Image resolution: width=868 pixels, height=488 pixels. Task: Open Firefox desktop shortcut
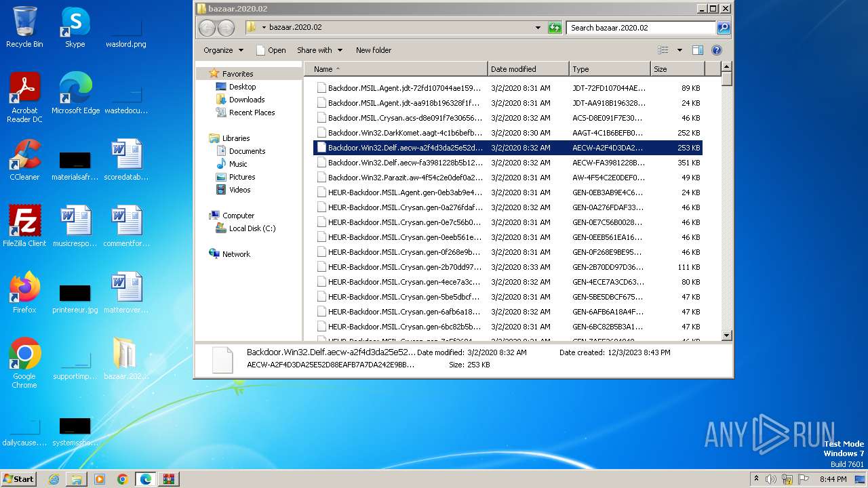tap(24, 292)
